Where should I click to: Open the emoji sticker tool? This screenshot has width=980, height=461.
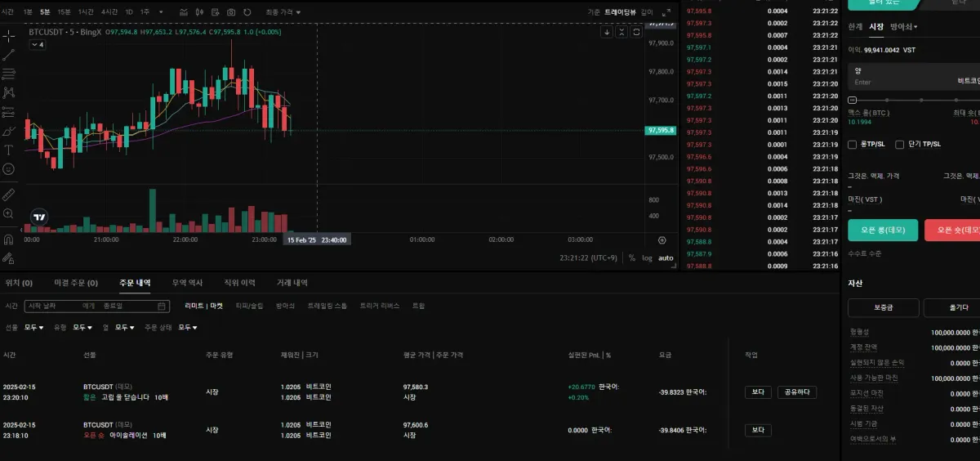pos(8,168)
